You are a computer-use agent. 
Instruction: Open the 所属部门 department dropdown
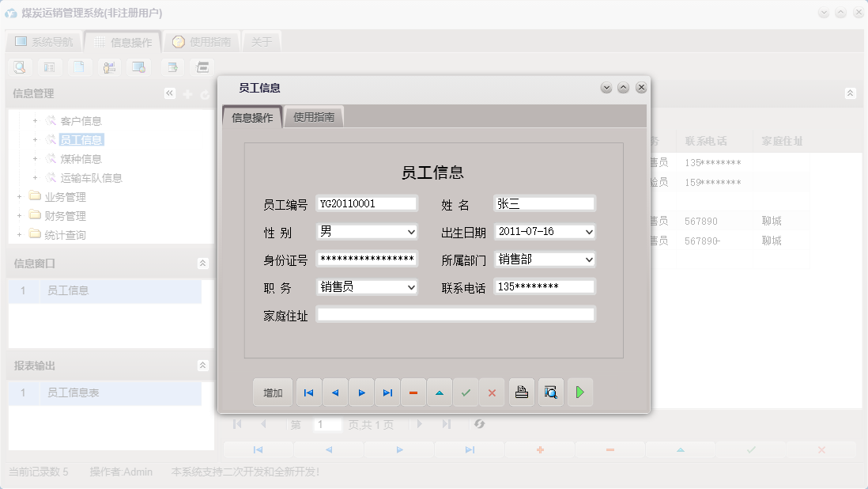tap(588, 259)
